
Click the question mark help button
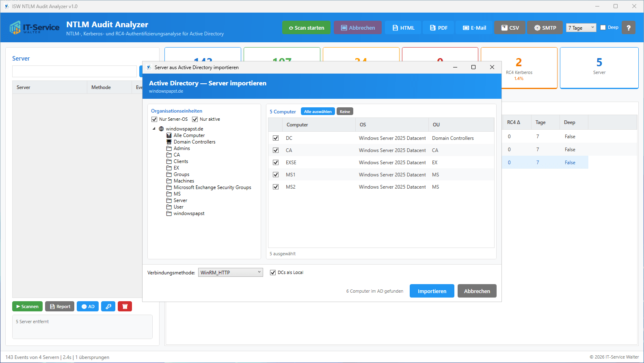coord(629,28)
